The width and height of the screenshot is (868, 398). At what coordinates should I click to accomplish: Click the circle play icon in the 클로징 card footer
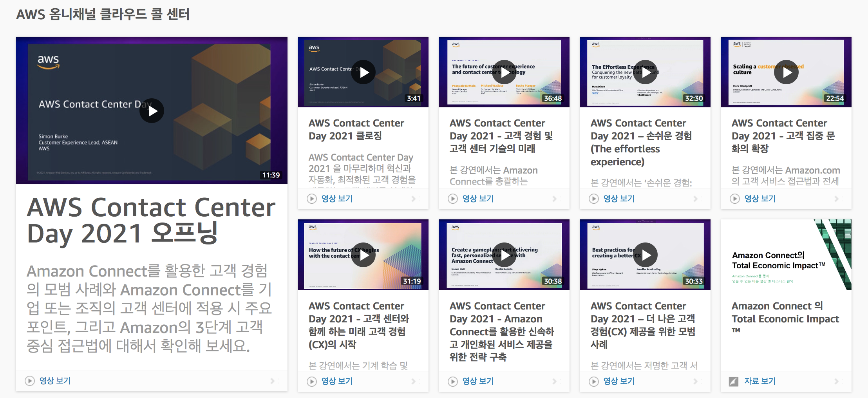[x=312, y=199]
